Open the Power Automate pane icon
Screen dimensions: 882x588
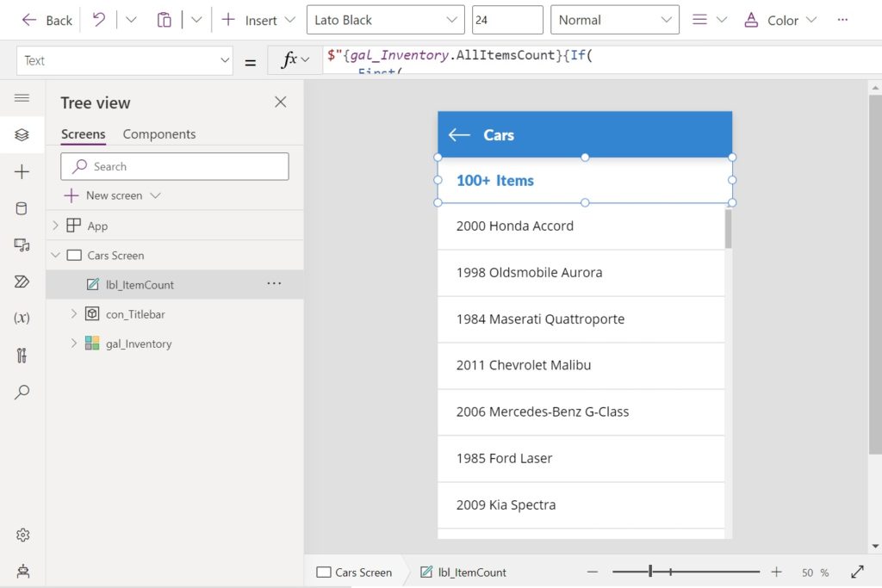click(x=22, y=282)
